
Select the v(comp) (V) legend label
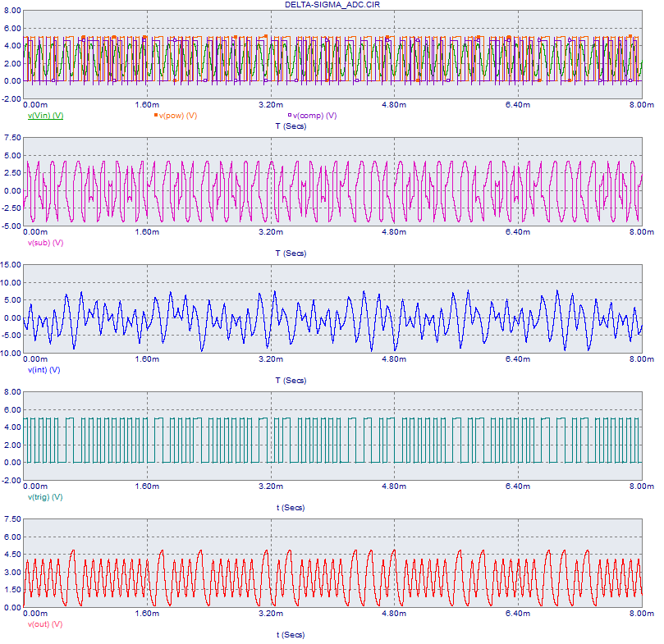click(314, 116)
